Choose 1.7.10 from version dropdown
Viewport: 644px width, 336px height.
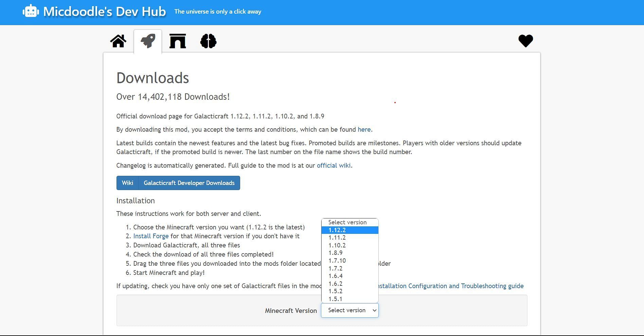[x=350, y=261]
